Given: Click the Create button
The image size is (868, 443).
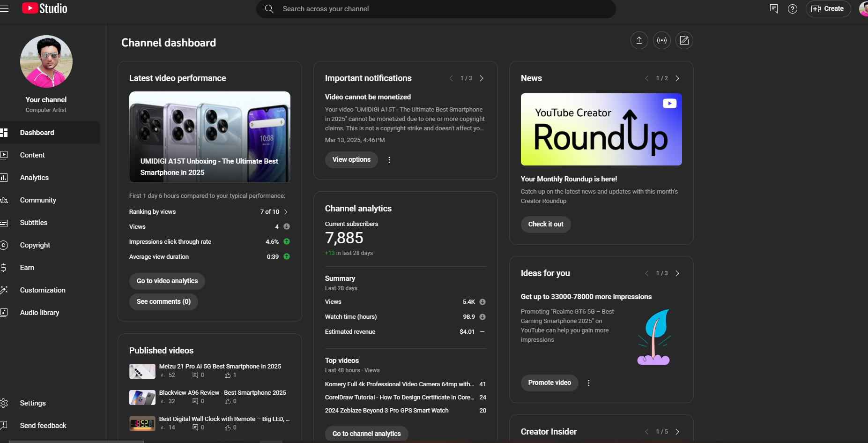Looking at the screenshot, I should [828, 9].
